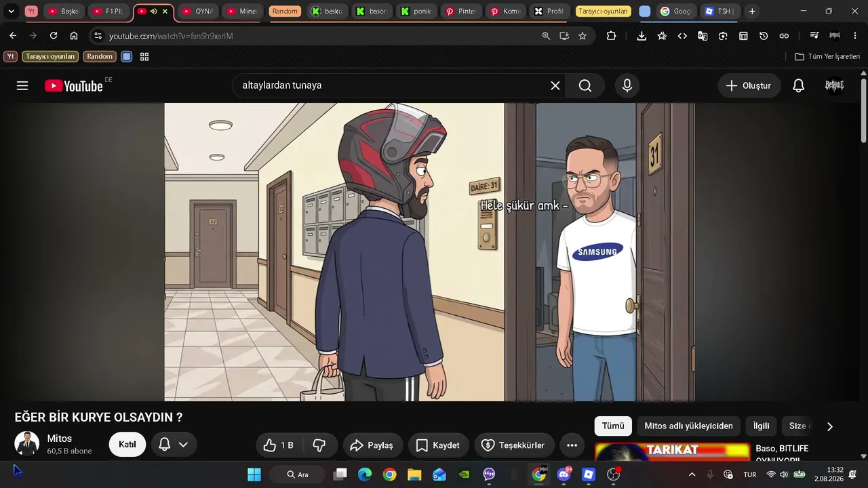Click the video player frame

pyautogui.click(x=429, y=252)
